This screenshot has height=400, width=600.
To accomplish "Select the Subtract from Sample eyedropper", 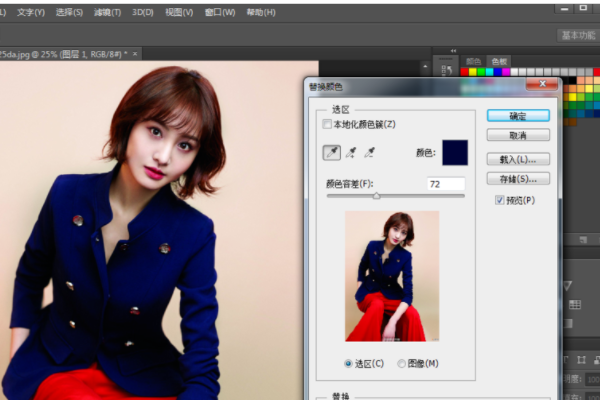I will pos(369,153).
